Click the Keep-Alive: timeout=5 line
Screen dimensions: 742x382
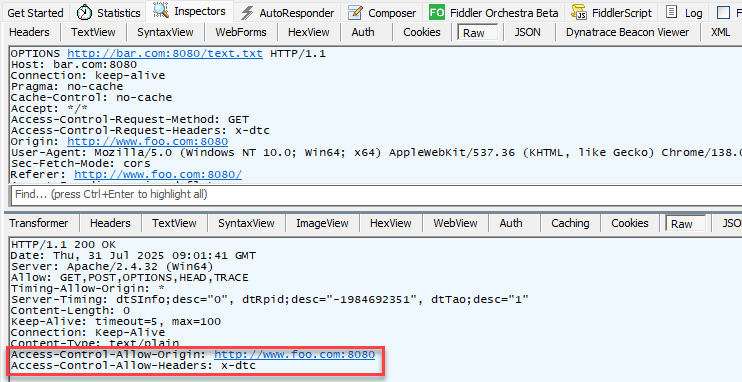[115, 321]
